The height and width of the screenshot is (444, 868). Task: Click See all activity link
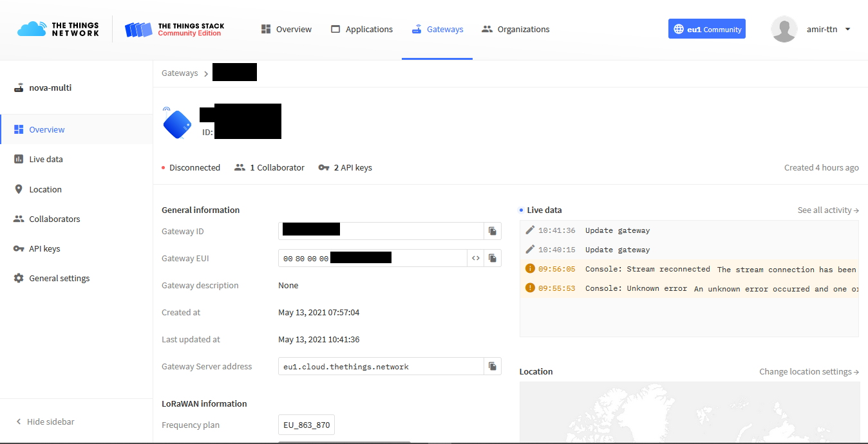point(827,210)
